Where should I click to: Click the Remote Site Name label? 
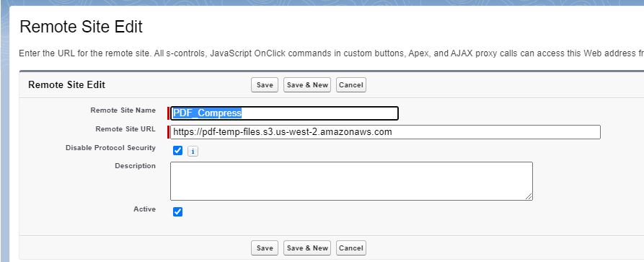123,110
